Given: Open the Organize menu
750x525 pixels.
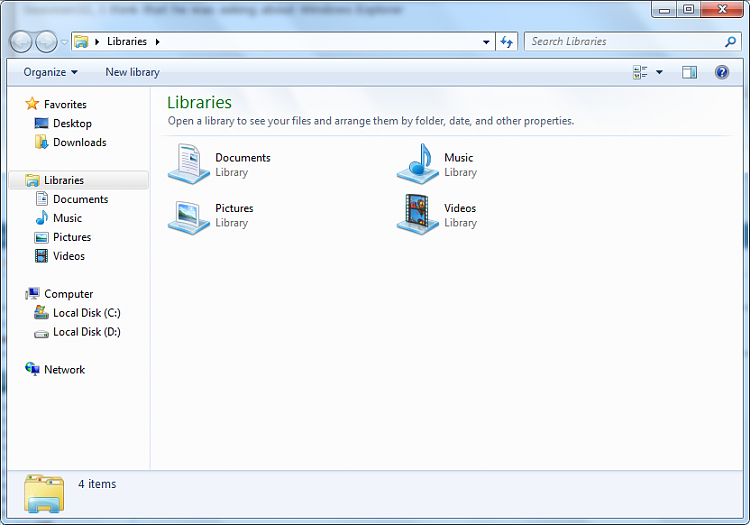Looking at the screenshot, I should click(50, 72).
